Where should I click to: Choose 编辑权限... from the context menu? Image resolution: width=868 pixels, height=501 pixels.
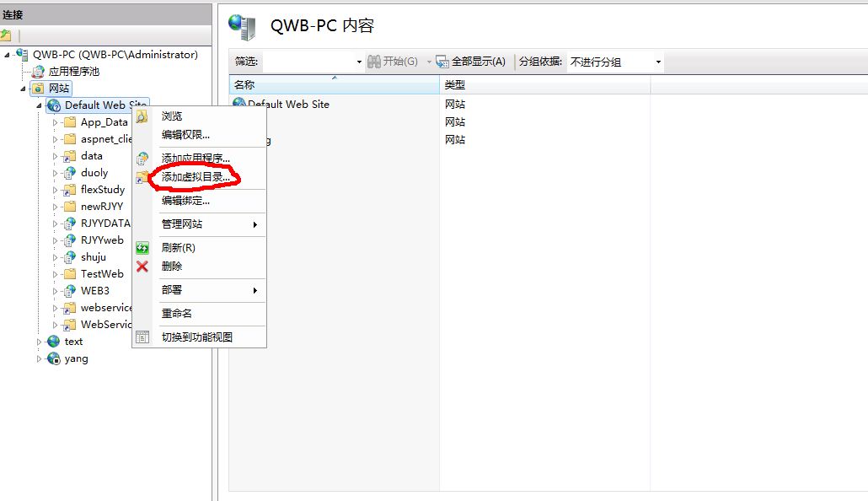coord(199,135)
